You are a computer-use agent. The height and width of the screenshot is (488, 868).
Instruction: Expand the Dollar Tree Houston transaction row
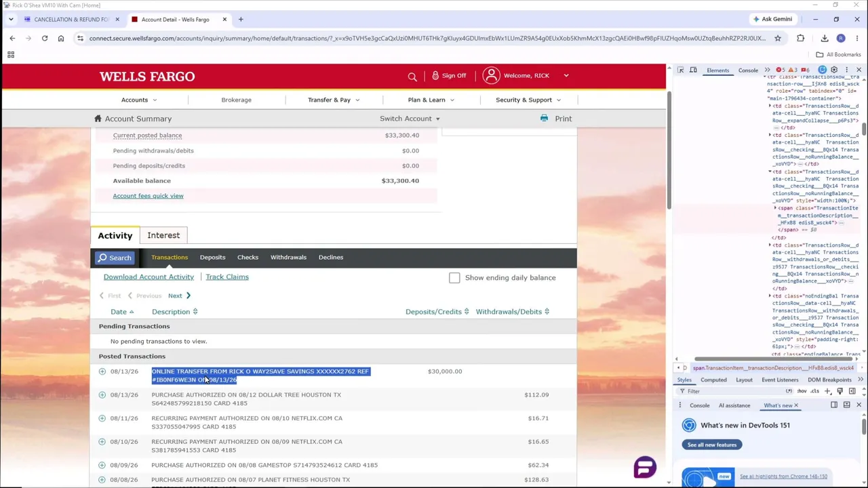102,394
